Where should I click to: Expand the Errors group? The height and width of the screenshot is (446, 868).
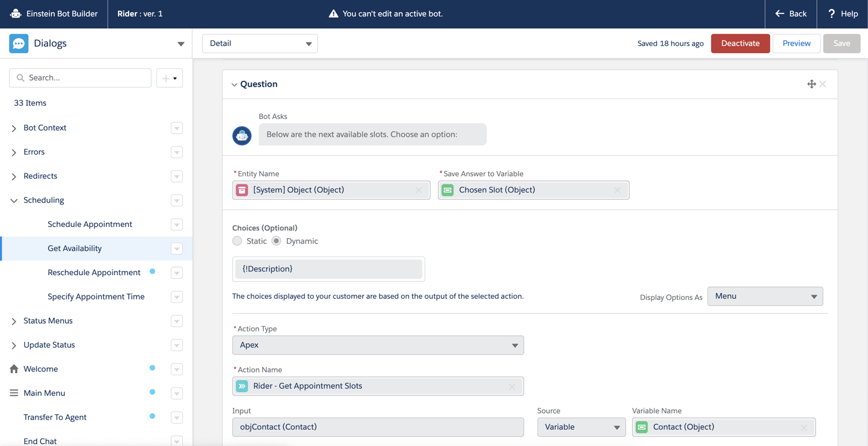pyautogui.click(x=14, y=152)
